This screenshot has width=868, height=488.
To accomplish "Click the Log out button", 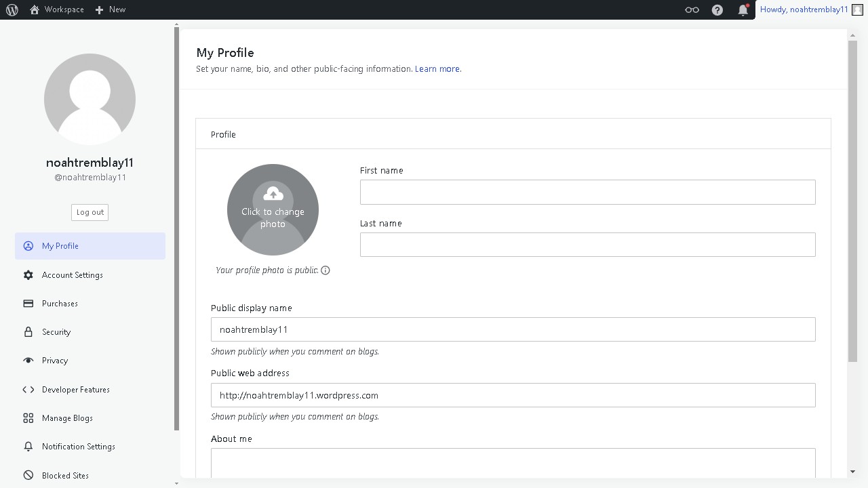I will [x=90, y=212].
